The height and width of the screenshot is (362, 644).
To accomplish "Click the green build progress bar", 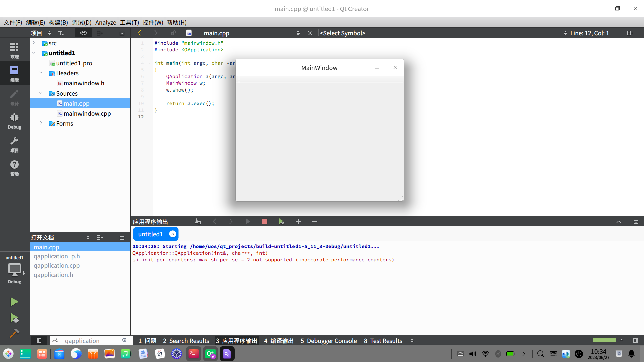I will click(x=604, y=340).
